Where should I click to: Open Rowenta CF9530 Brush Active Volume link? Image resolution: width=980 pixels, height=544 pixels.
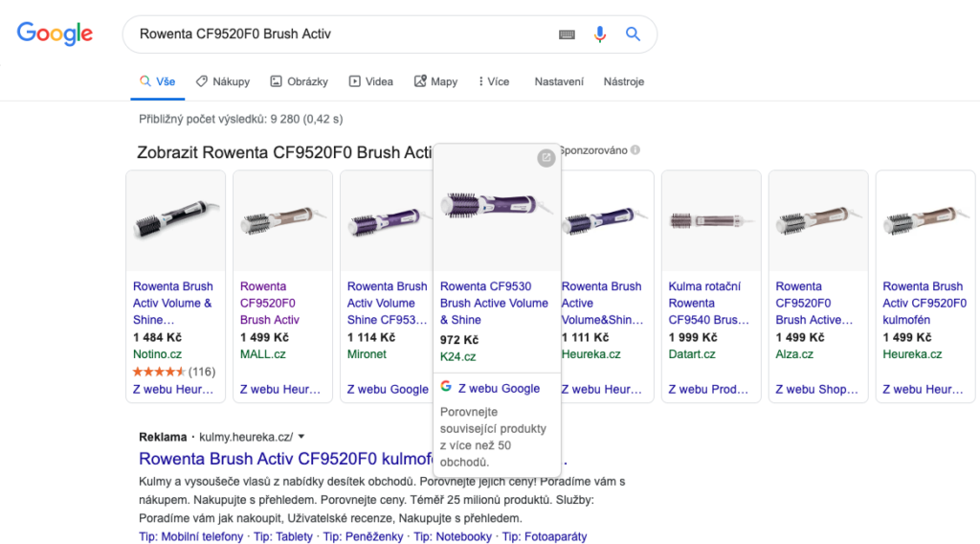tap(494, 303)
